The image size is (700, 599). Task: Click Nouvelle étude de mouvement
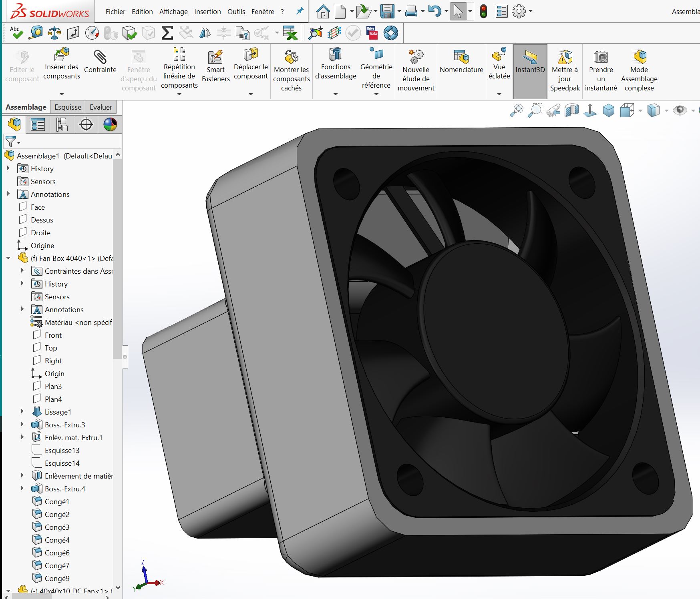416,70
